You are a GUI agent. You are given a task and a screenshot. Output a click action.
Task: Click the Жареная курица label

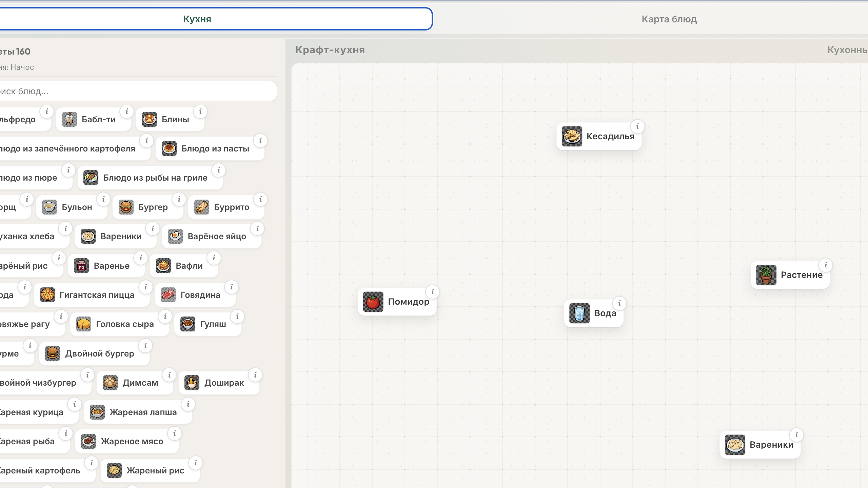click(x=32, y=412)
